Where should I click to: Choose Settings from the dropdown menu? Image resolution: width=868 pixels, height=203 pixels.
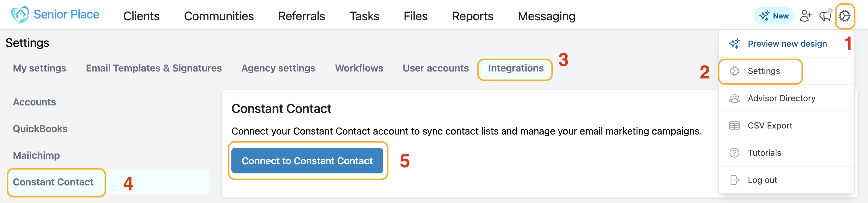764,71
